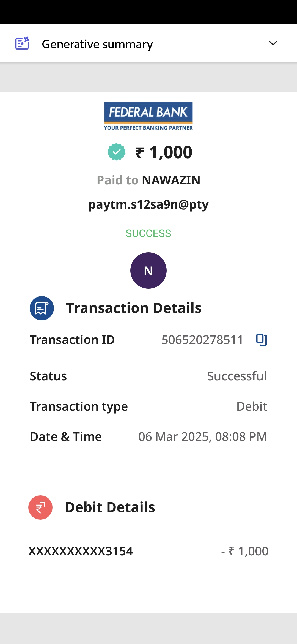Expand the Generative summary chevron
This screenshot has width=297, height=644.
click(x=273, y=43)
